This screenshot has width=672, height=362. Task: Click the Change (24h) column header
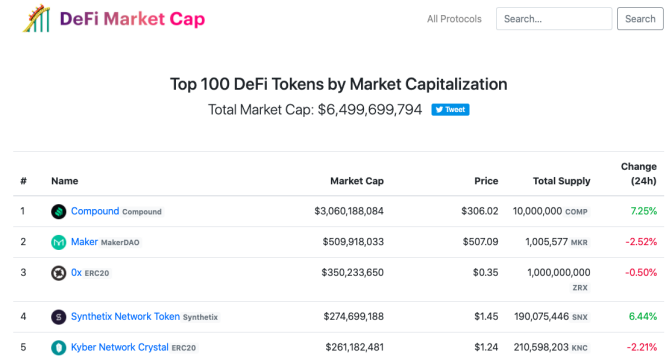[x=639, y=174]
